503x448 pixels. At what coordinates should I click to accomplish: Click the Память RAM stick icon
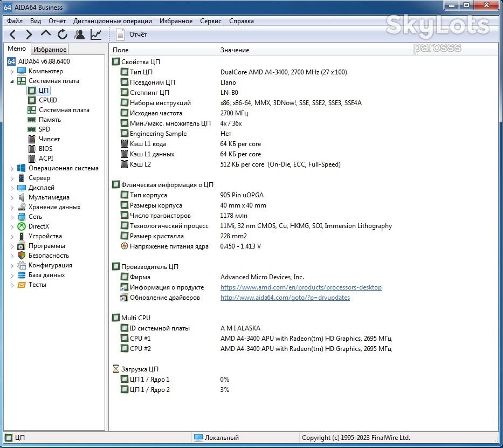click(32, 120)
